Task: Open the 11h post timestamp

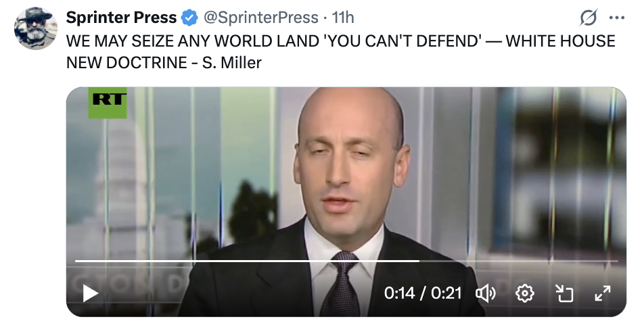Action: coord(342,18)
